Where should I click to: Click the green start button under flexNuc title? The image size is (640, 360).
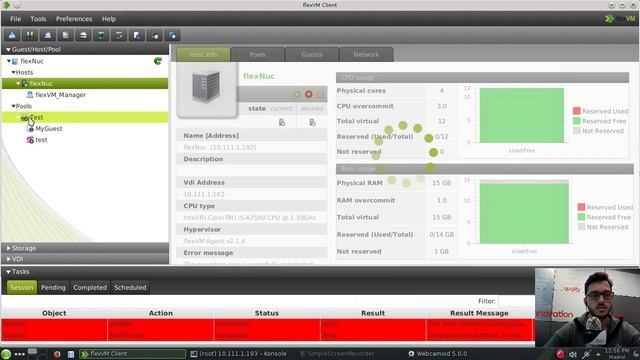click(297, 94)
